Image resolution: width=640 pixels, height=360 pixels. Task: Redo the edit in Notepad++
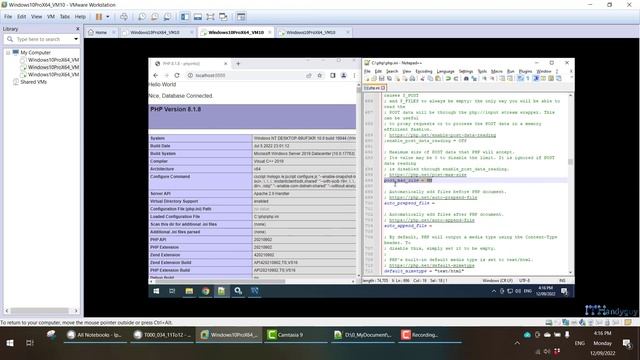click(x=456, y=78)
